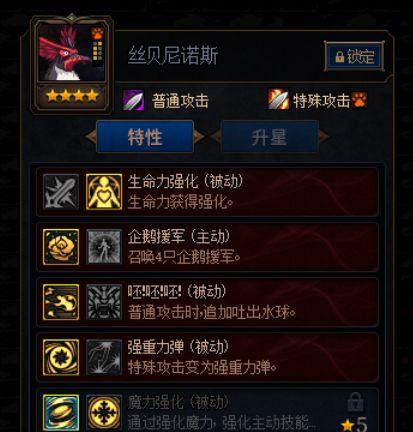Click the purple 普通攻击 blade icon

click(133, 100)
